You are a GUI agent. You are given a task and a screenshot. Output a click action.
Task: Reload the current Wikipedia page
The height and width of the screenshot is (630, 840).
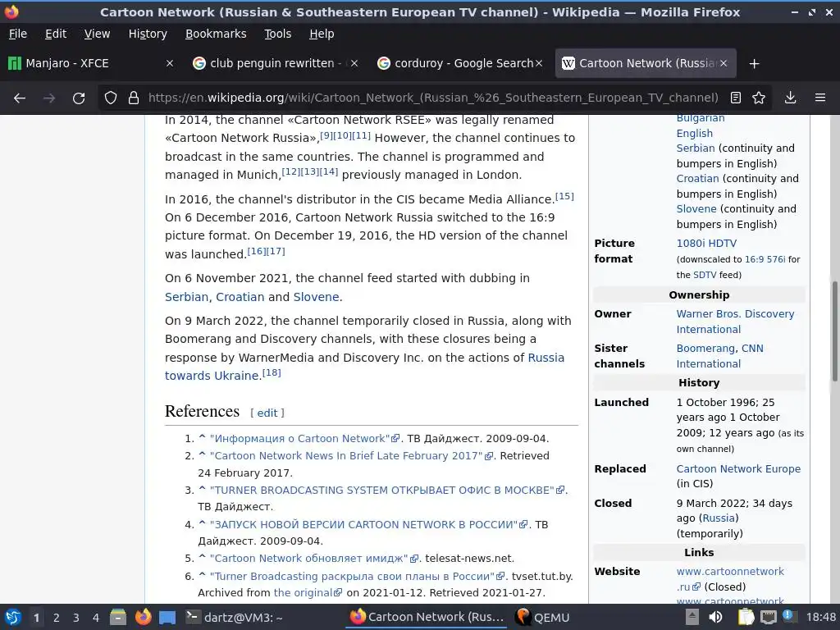coord(79,98)
